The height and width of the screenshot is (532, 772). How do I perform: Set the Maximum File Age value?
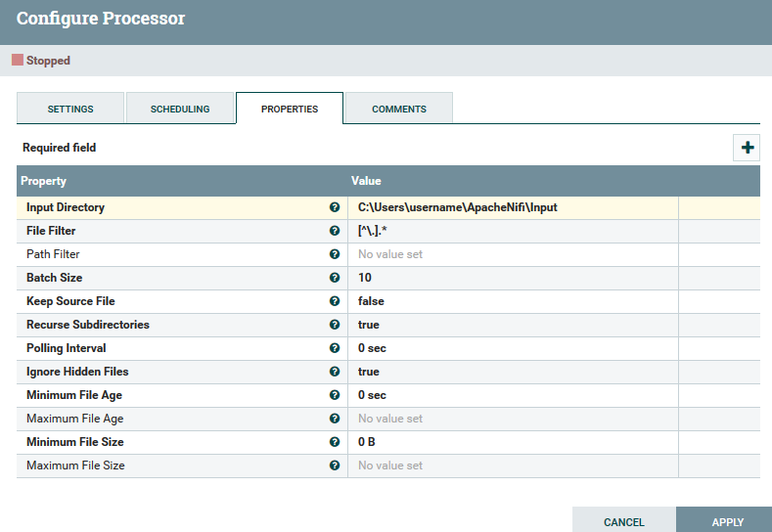click(513, 419)
